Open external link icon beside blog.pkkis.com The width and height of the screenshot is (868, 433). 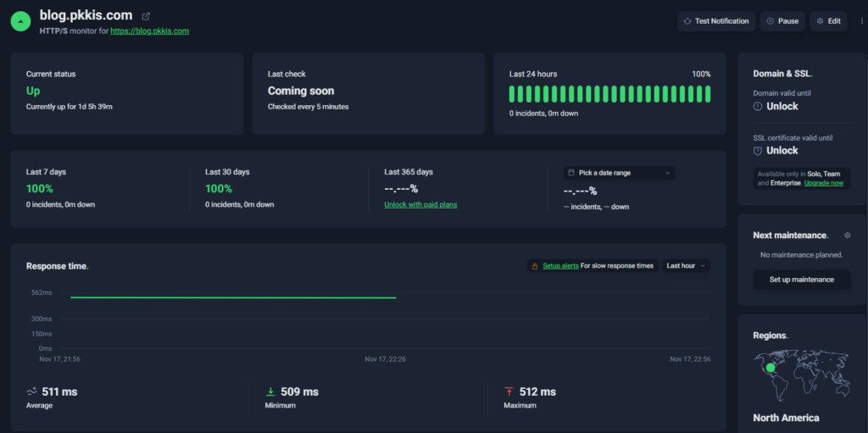146,16
